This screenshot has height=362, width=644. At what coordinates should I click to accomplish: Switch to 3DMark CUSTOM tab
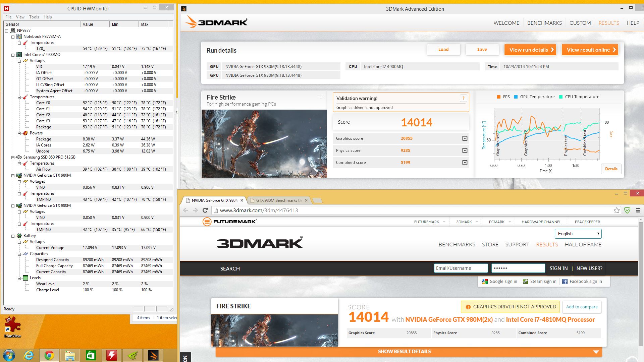[x=580, y=23]
